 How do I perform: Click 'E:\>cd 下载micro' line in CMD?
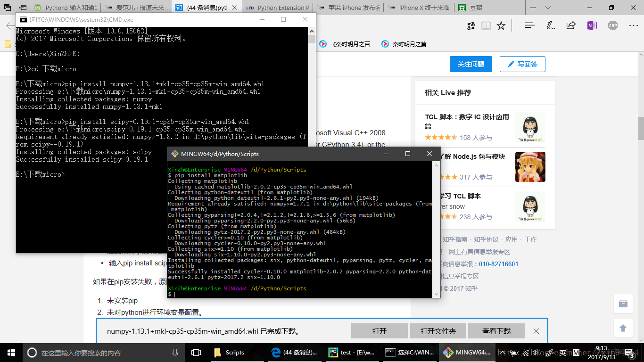46,69
